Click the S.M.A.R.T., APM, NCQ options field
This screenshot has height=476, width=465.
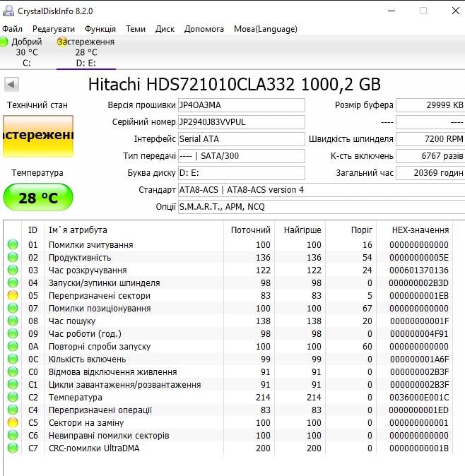click(x=322, y=207)
